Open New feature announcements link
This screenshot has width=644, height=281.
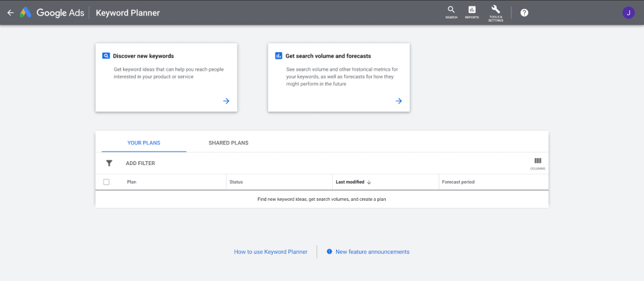pyautogui.click(x=372, y=252)
